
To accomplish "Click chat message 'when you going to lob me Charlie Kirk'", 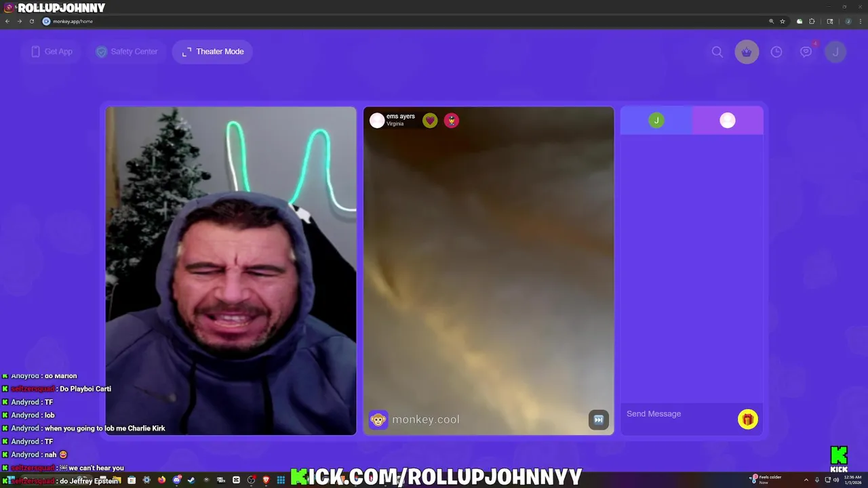I will [x=105, y=428].
